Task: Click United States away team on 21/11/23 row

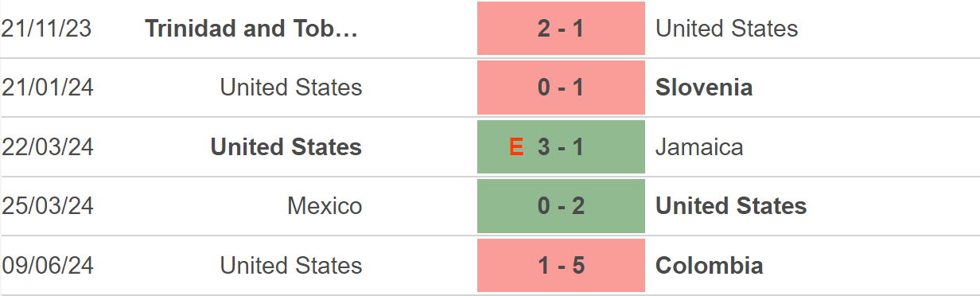Action: (x=726, y=29)
